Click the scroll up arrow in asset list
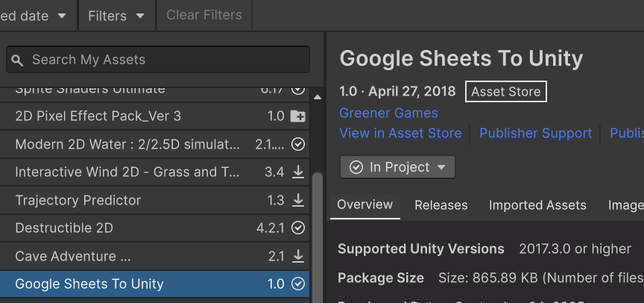The width and height of the screenshot is (644, 303). [x=318, y=97]
